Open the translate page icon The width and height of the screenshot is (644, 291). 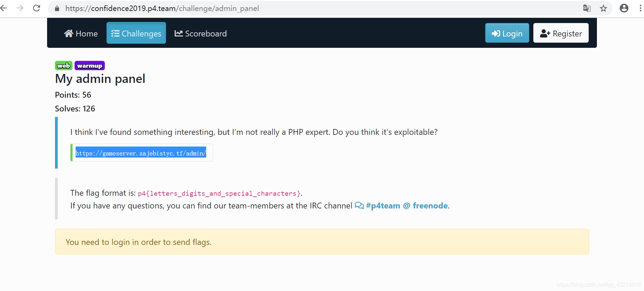[587, 8]
